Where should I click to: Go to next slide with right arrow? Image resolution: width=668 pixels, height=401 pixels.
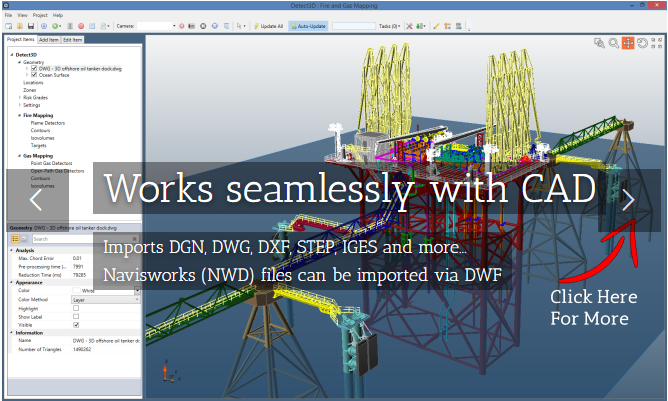[628, 199]
